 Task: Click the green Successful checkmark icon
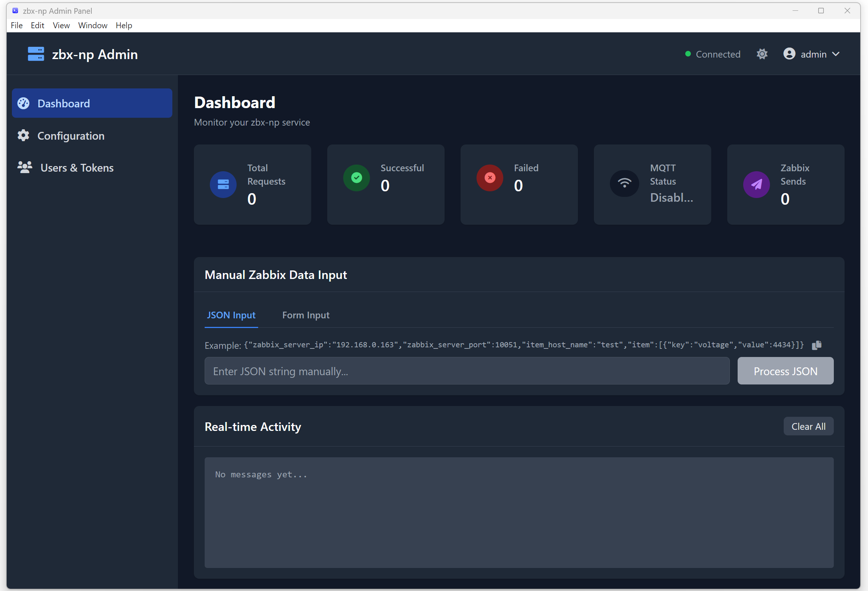[x=356, y=178]
